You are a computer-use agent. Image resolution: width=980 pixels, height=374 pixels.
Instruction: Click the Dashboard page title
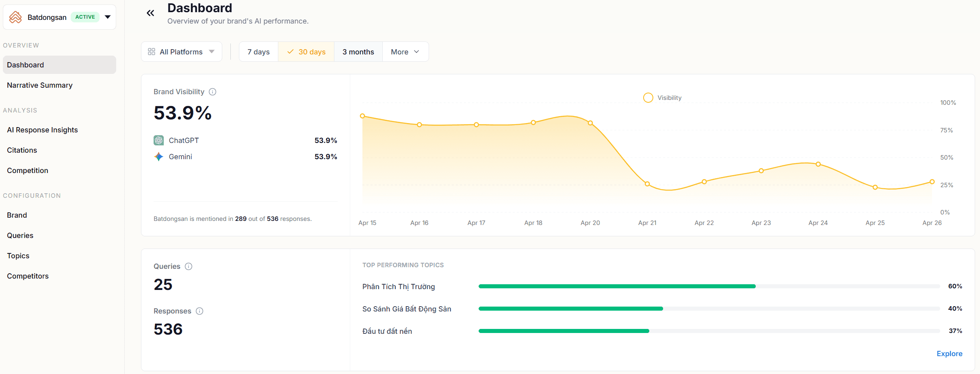pyautogui.click(x=200, y=8)
